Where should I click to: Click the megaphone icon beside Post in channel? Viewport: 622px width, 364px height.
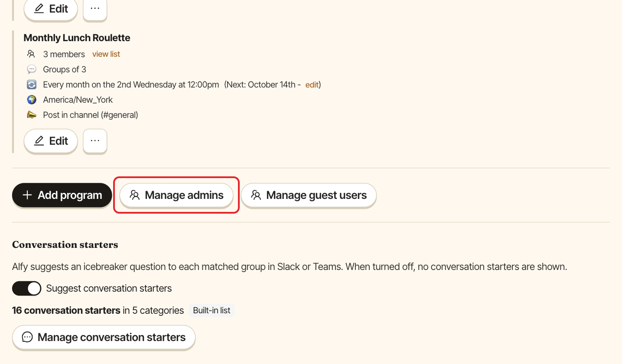pos(31,115)
